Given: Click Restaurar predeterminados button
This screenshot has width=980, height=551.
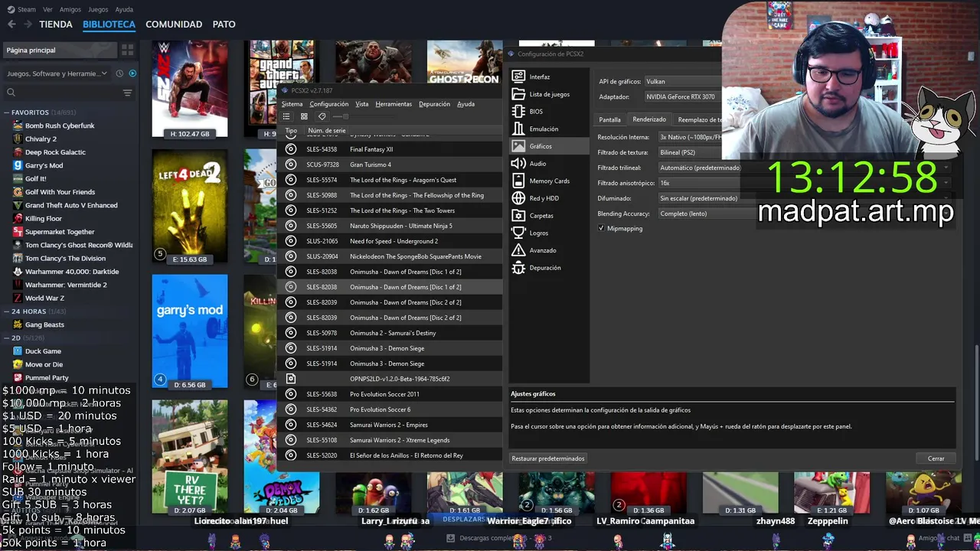Looking at the screenshot, I should tap(548, 458).
